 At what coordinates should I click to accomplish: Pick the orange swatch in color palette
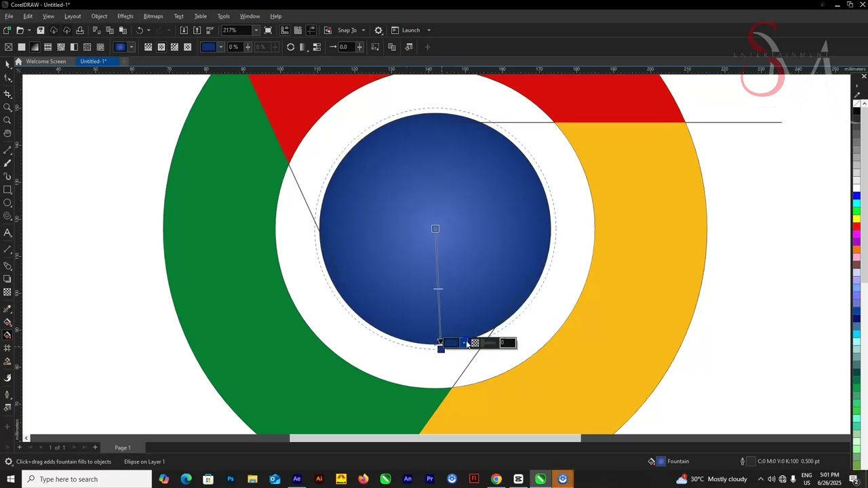[857, 249]
